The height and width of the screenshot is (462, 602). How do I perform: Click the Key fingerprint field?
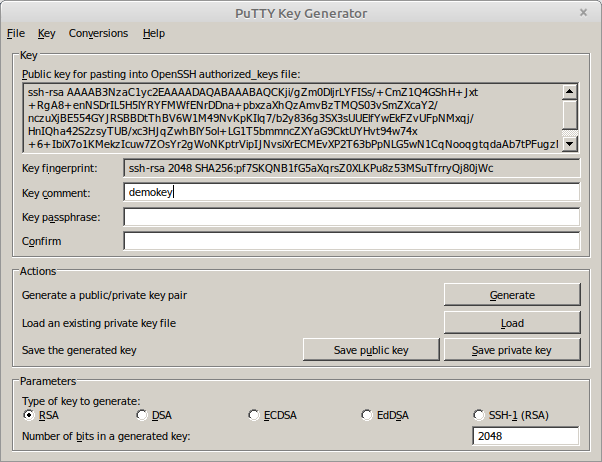[x=352, y=168]
